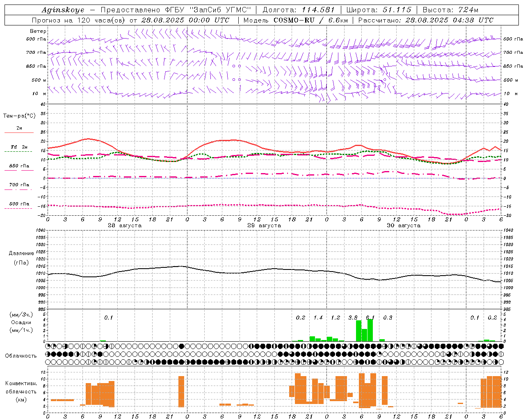Click the tallest green precipitation bar

(x=370, y=330)
